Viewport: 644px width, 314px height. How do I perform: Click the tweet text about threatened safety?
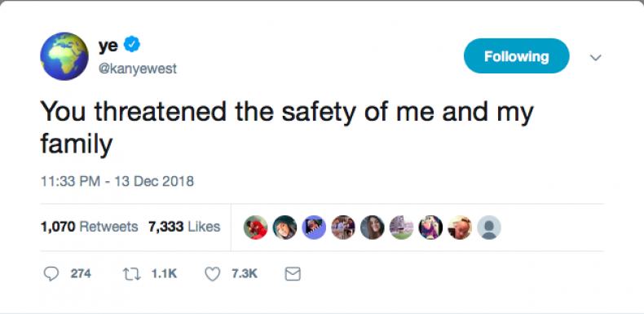(287, 127)
